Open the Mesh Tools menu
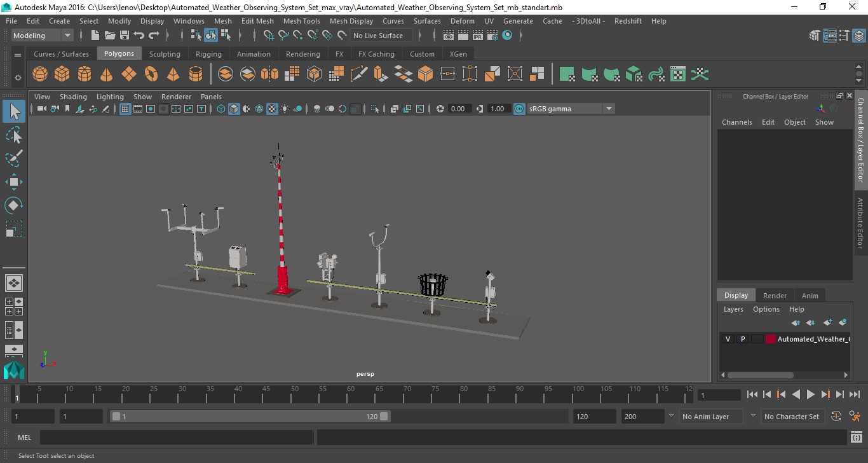The width and height of the screenshot is (868, 463). (x=301, y=21)
